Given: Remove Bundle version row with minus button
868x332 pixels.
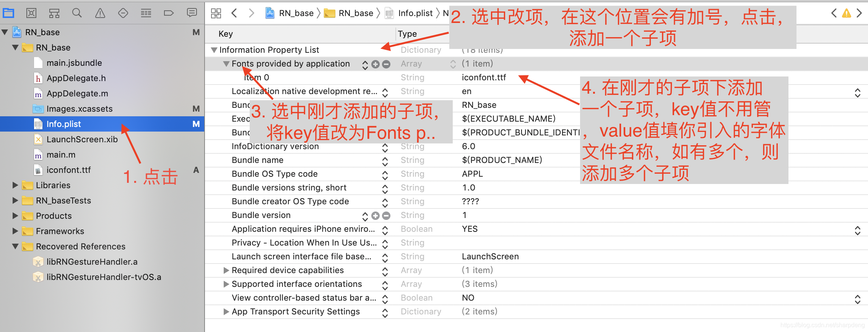Looking at the screenshot, I should click(386, 216).
